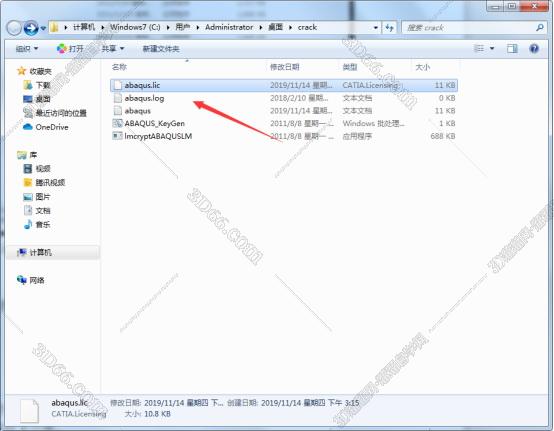This screenshot has height=431, width=554.
Task: Open the recent pages dropdown arrow
Action: click(43, 28)
